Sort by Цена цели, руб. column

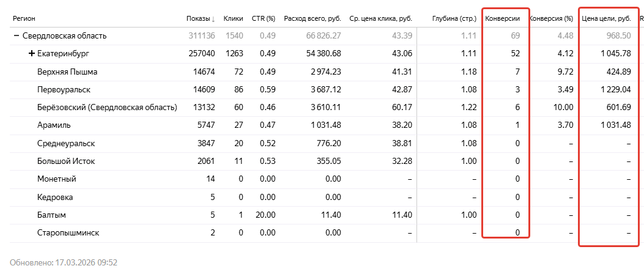coord(605,18)
